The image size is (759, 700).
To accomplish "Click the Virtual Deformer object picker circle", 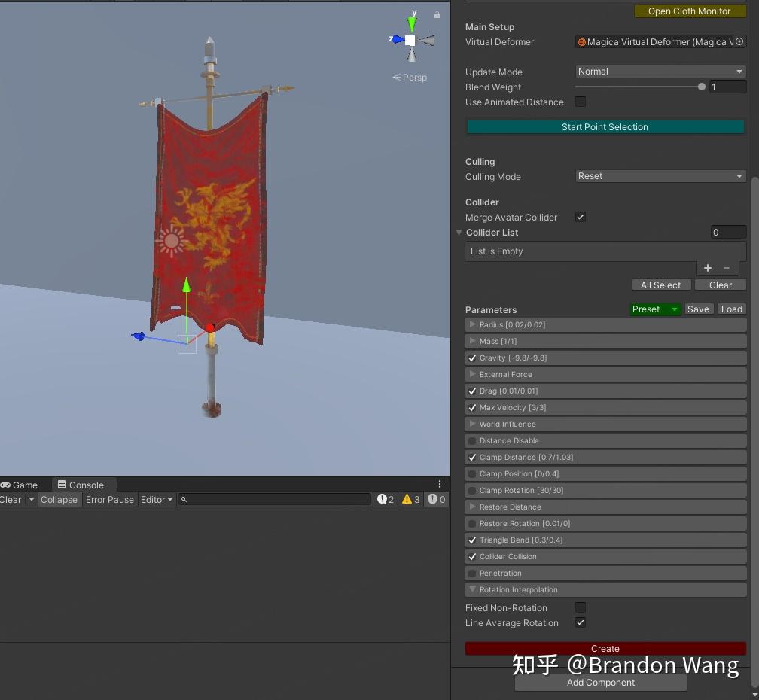I will tap(739, 41).
